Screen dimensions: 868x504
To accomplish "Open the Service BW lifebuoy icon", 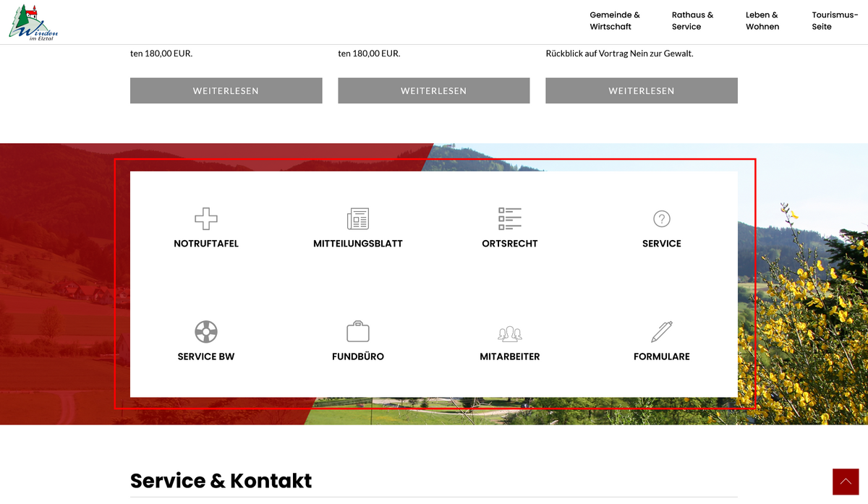I will coord(206,332).
